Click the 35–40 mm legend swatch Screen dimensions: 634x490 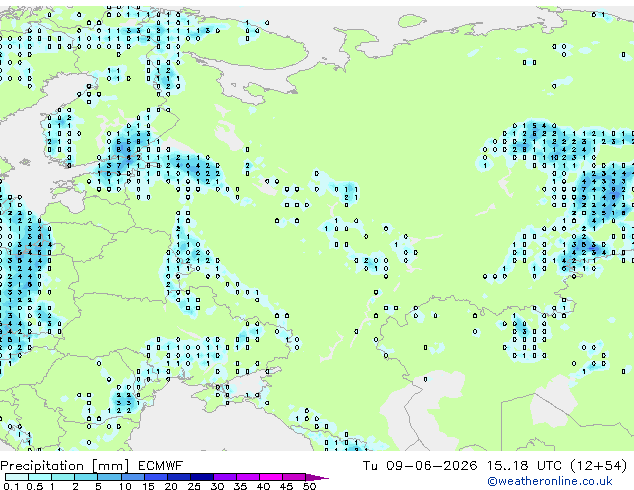click(x=248, y=477)
